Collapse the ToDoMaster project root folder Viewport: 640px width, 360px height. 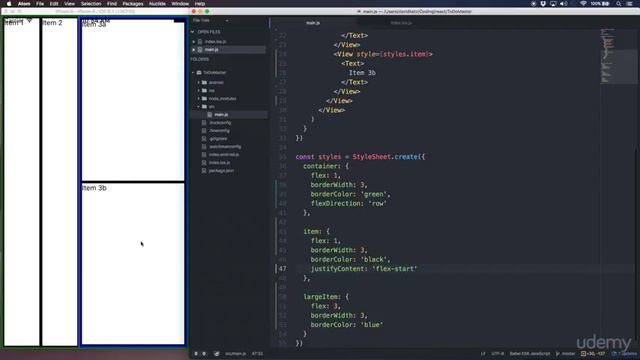(193, 73)
